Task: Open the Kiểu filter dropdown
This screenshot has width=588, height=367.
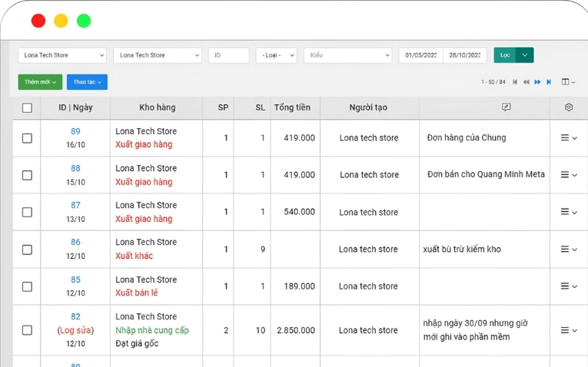Action: click(347, 55)
